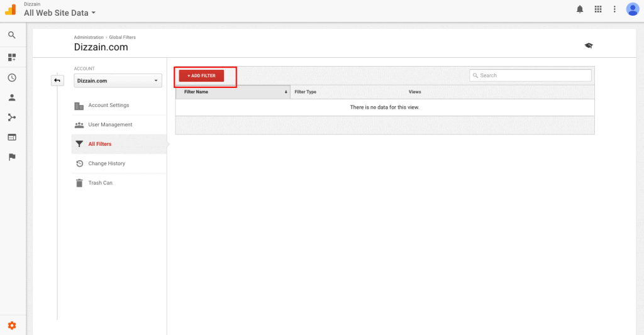Open Customization dashboards icon in sidebar

click(x=11, y=57)
